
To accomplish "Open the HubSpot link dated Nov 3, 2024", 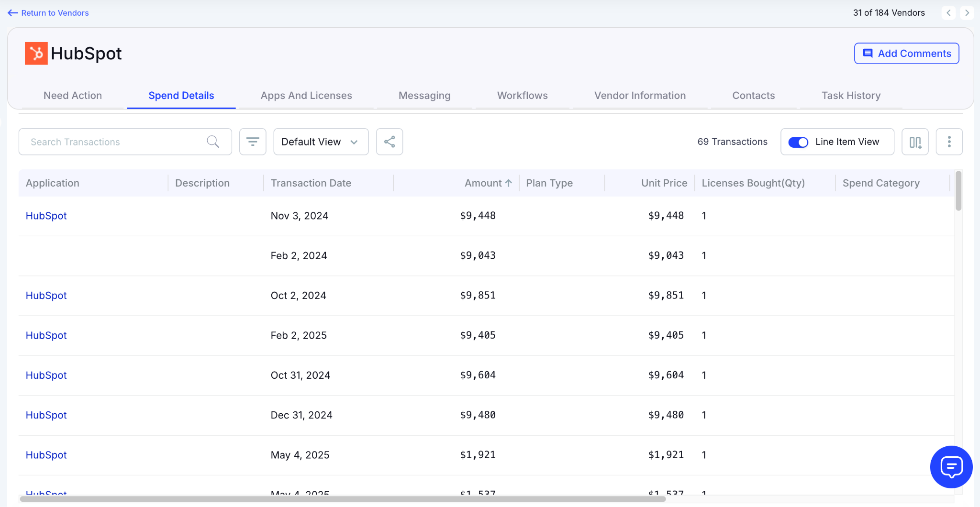I will click(x=46, y=216).
